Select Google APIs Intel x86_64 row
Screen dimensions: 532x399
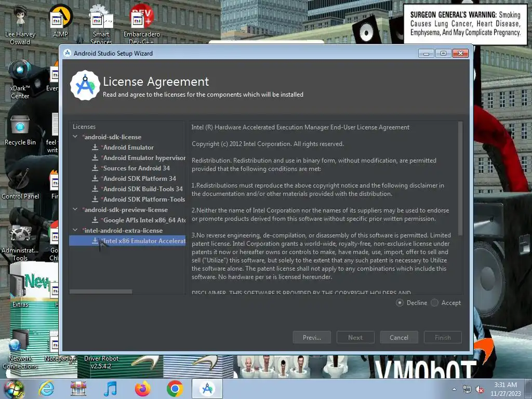coord(127,220)
